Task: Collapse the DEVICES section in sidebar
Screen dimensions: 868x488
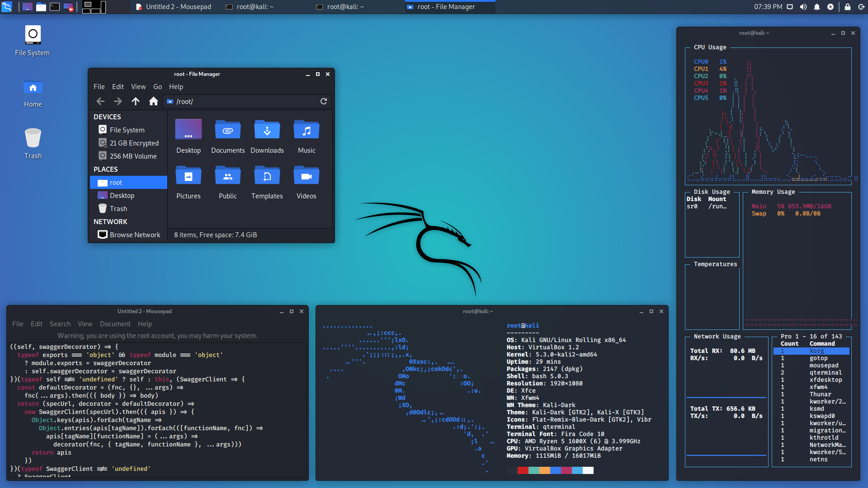Action: coord(107,117)
